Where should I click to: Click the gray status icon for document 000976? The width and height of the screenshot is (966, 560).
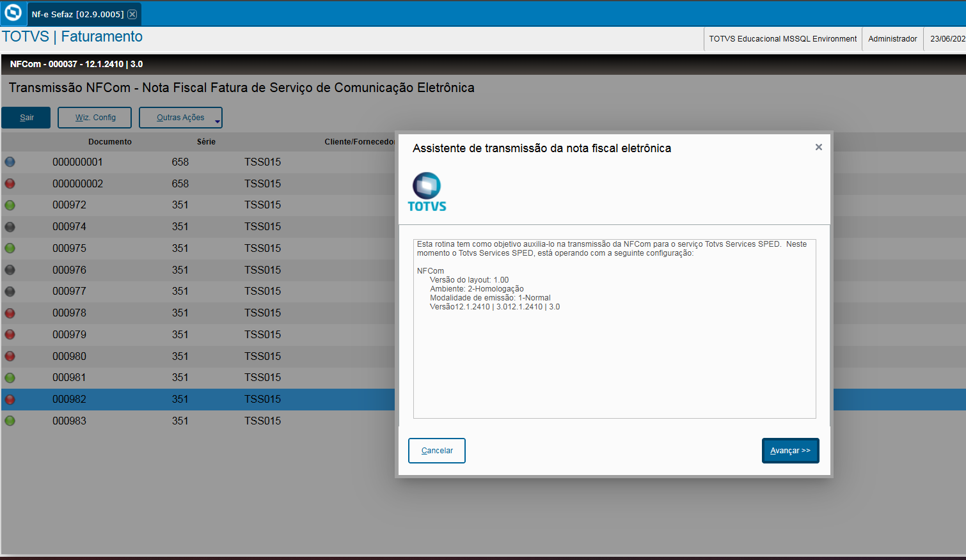click(10, 270)
